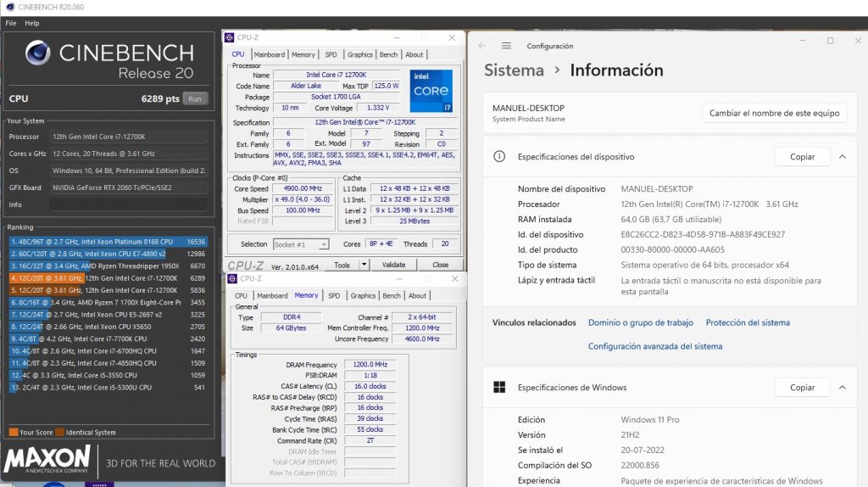868x487 pixels.
Task: Open Graphics tab in lower CPU-Z window
Action: (363, 296)
